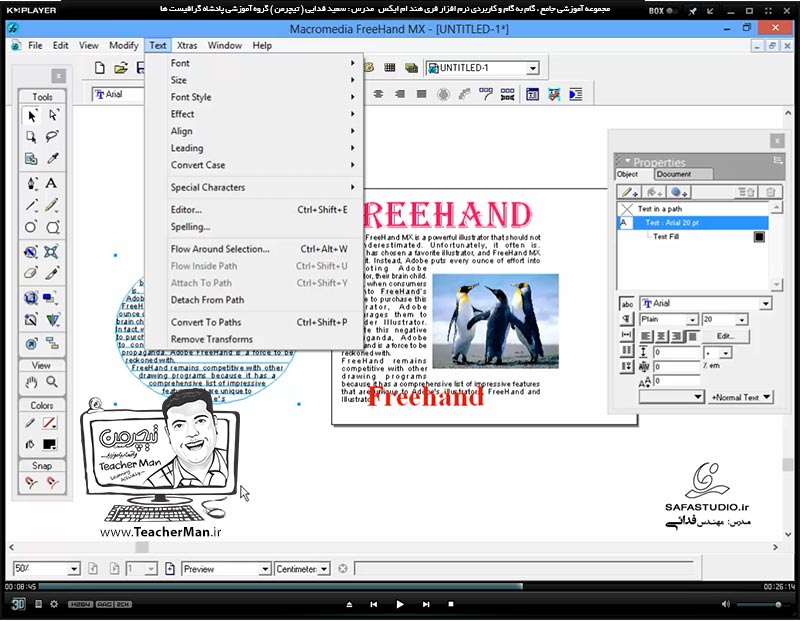Screen dimensions: 800x621
Task: Open the Centimeters units dropdown
Action: 323,569
